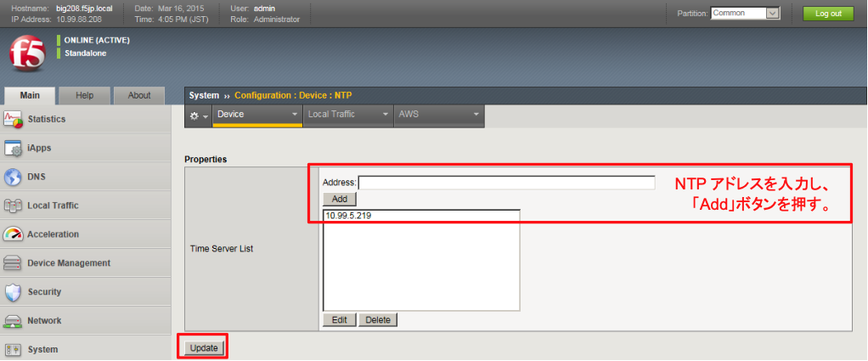Screen dimensions: 868x361
Task: Click the IP address 10.99.88.208 text
Action: tap(81, 19)
